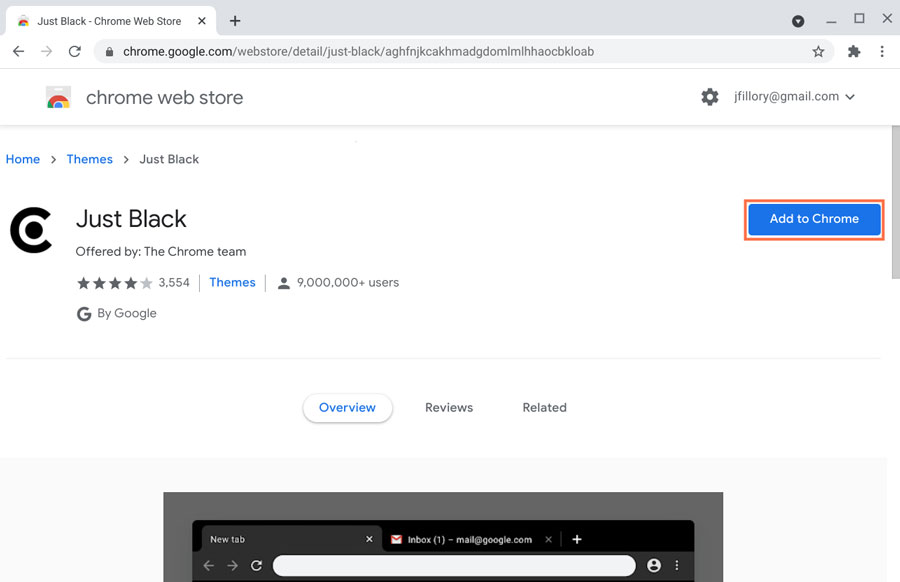Reload the current page
Screen dimensions: 900x582
coord(74,50)
